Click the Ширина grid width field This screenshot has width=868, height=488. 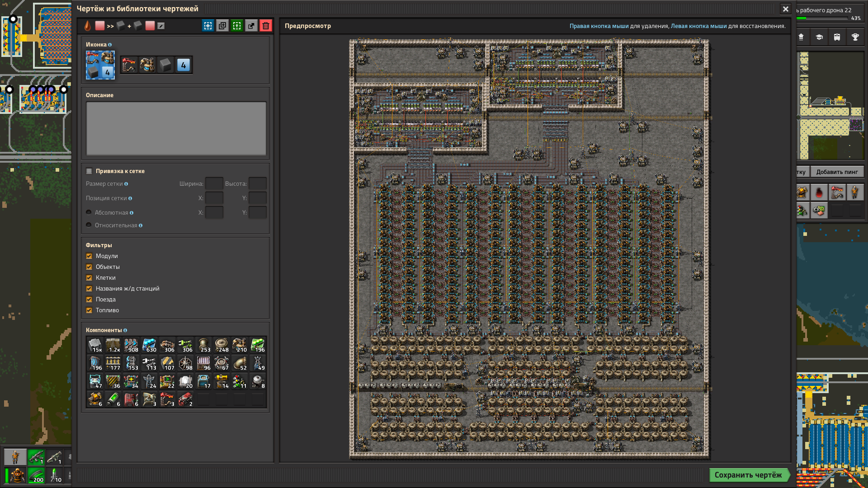click(214, 184)
